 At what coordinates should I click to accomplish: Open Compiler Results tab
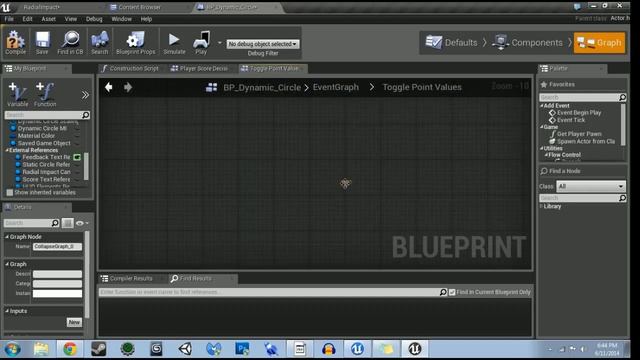(127, 278)
